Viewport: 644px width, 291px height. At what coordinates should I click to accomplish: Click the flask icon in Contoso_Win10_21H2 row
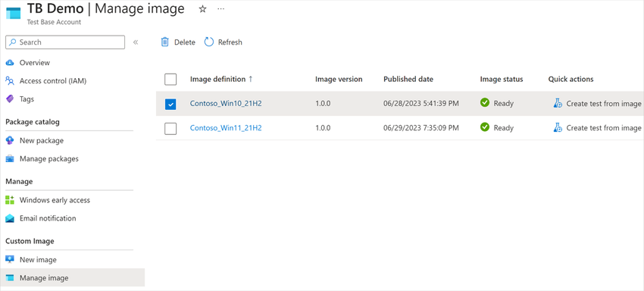pos(558,104)
